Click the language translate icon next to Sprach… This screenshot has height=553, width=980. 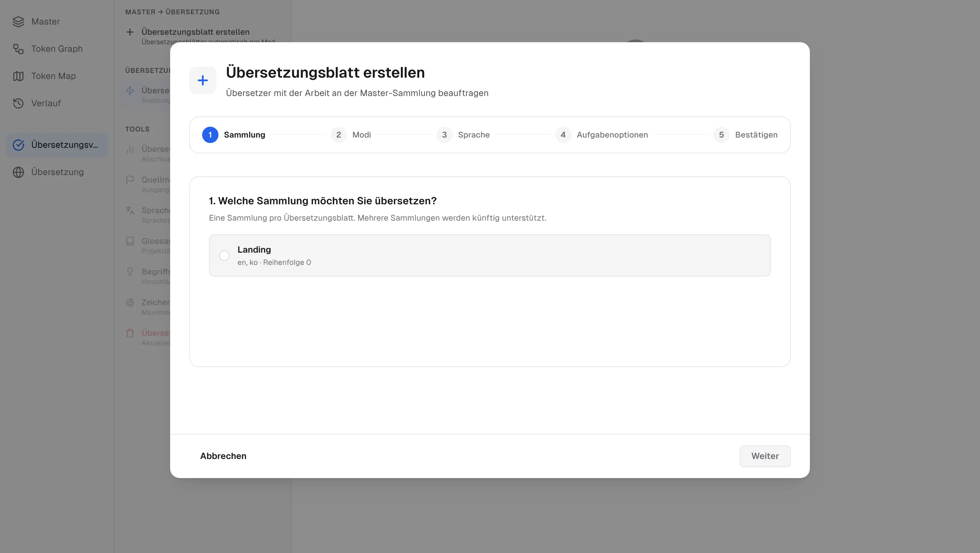130,210
